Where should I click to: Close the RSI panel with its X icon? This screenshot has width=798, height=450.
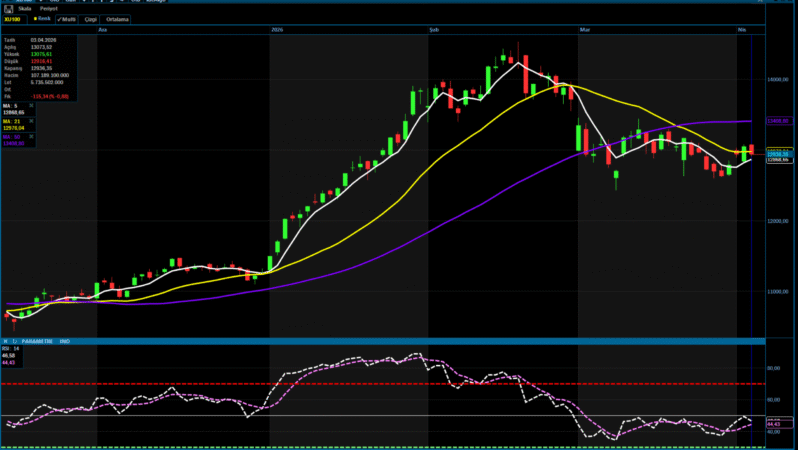coord(4,342)
